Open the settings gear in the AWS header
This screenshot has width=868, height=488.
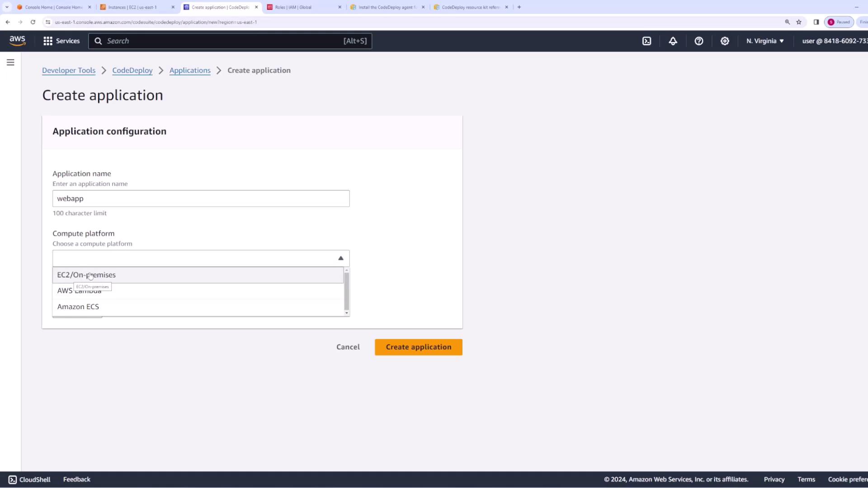click(725, 41)
